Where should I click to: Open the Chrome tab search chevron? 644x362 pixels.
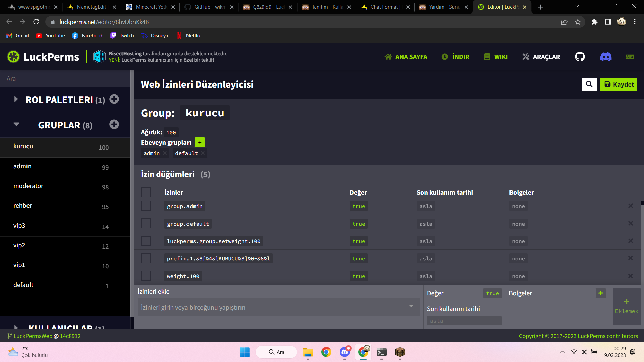pos(577,7)
